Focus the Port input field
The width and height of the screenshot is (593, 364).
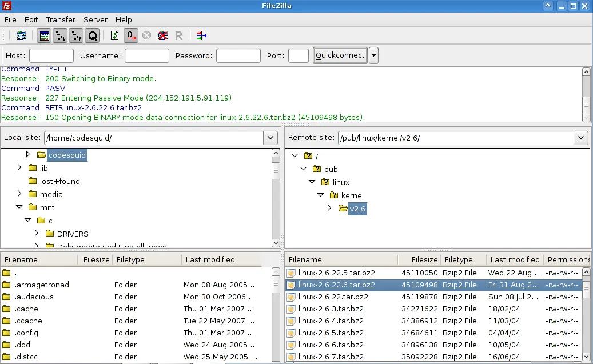pyautogui.click(x=299, y=55)
